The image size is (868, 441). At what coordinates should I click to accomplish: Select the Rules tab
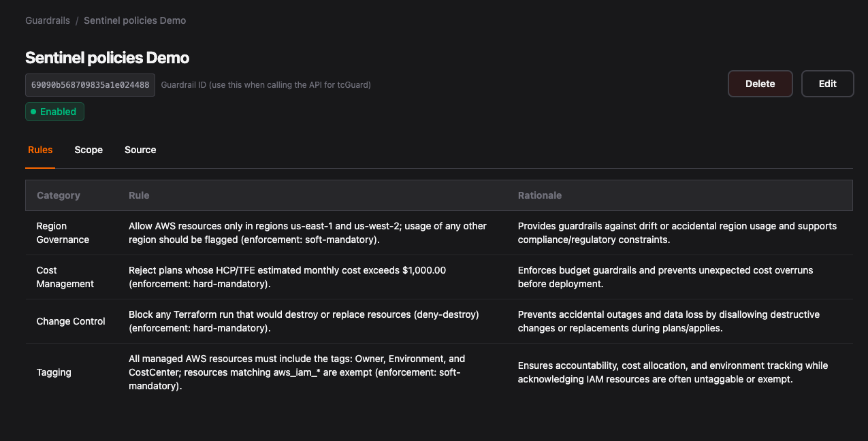[x=40, y=150]
